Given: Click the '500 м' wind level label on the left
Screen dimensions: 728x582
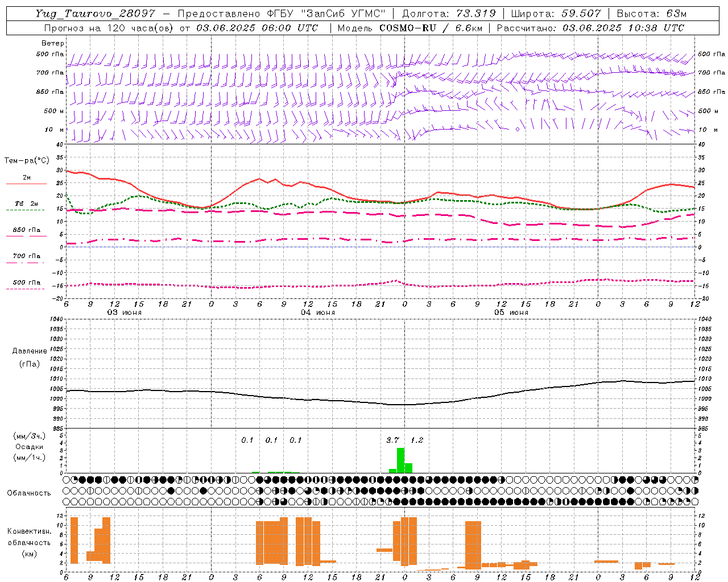Looking at the screenshot, I should pos(54,111).
